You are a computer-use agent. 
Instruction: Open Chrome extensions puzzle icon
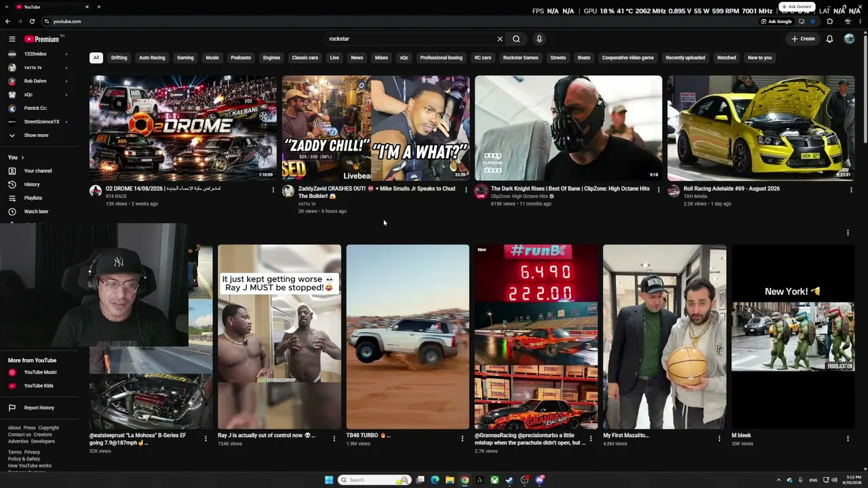click(829, 21)
